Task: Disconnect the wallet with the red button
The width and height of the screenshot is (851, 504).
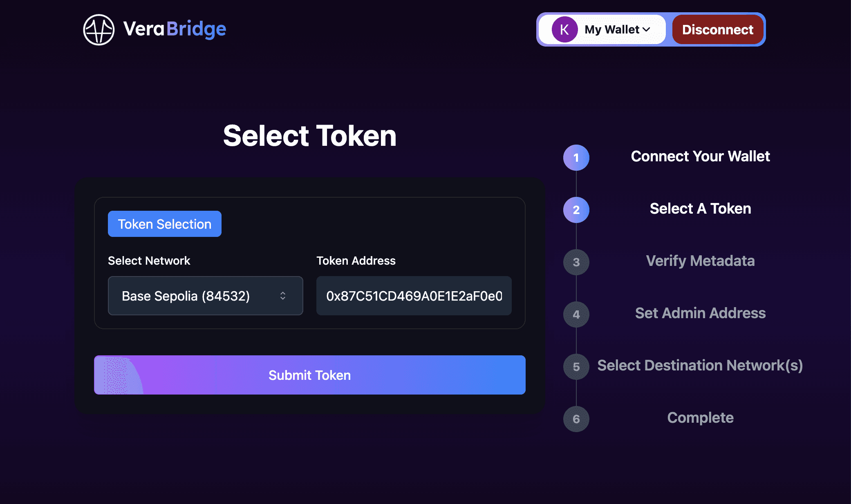Action: [718, 29]
